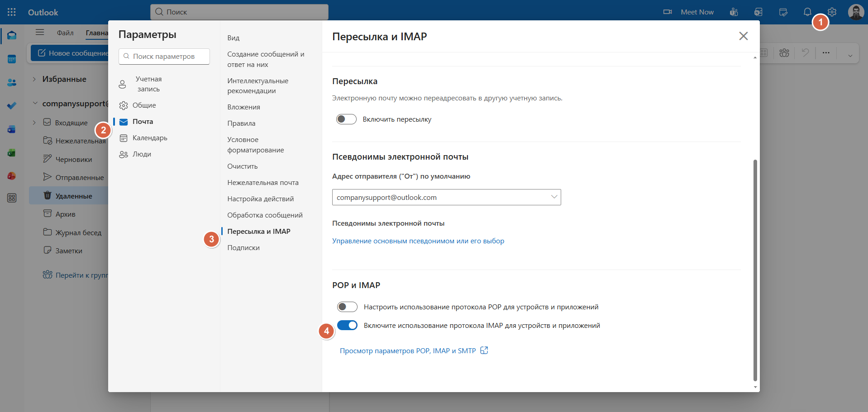Open POP, IMAP and SMTP settings link
Viewport: 868px width, 412px height.
408,351
